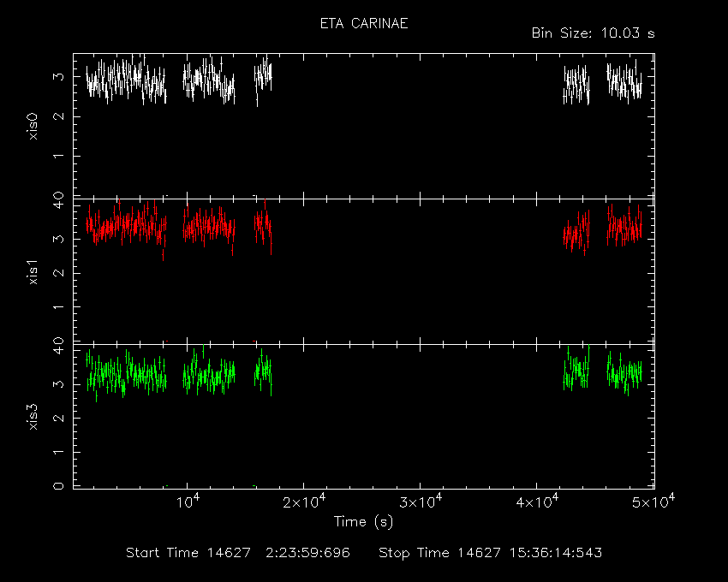The height and width of the screenshot is (582, 728).
Task: Click the 2:23:59:696 start timestamp
Action: coord(307,553)
